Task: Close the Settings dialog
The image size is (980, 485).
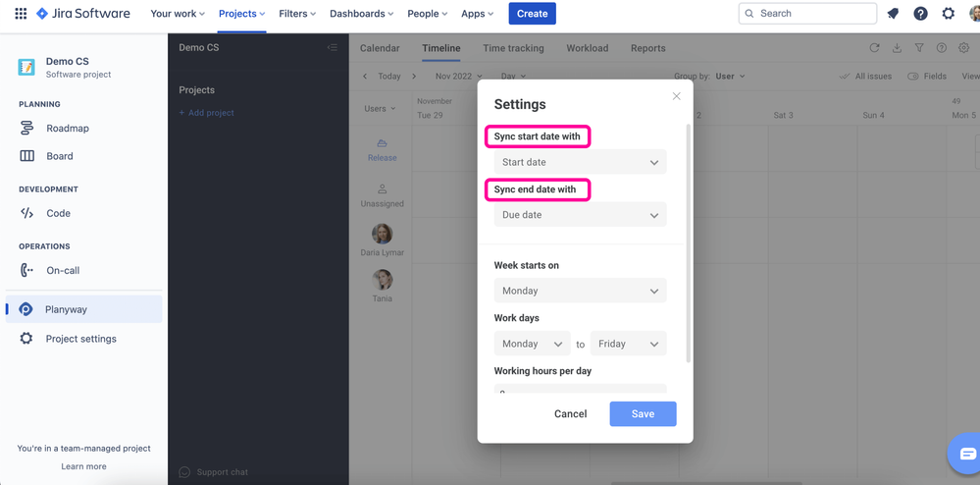Action: (676, 96)
